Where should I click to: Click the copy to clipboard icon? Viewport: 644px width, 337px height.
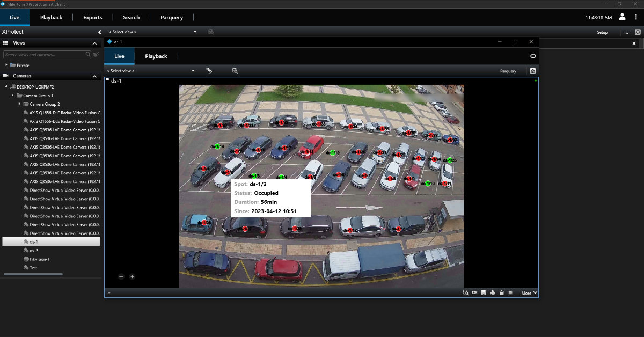(x=501, y=292)
